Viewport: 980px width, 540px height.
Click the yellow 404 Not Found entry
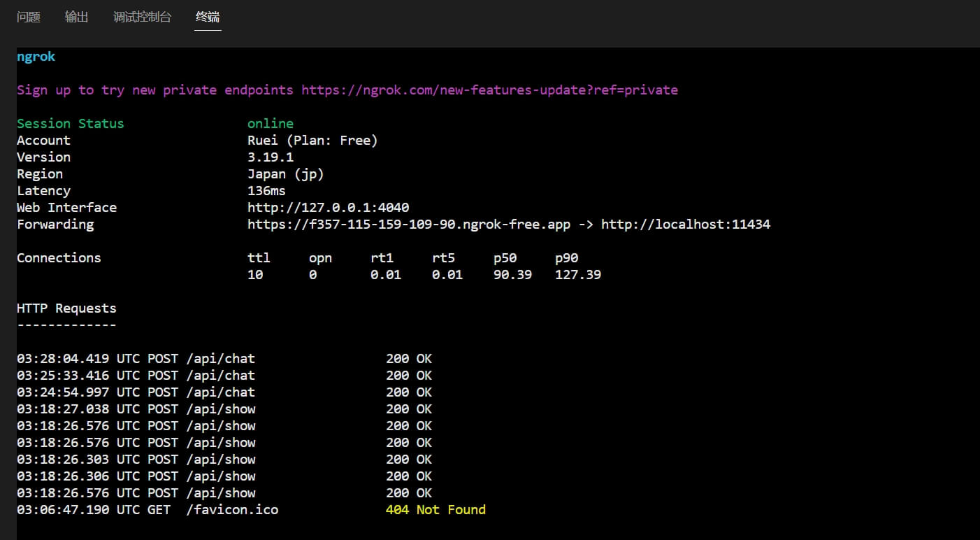[435, 509]
